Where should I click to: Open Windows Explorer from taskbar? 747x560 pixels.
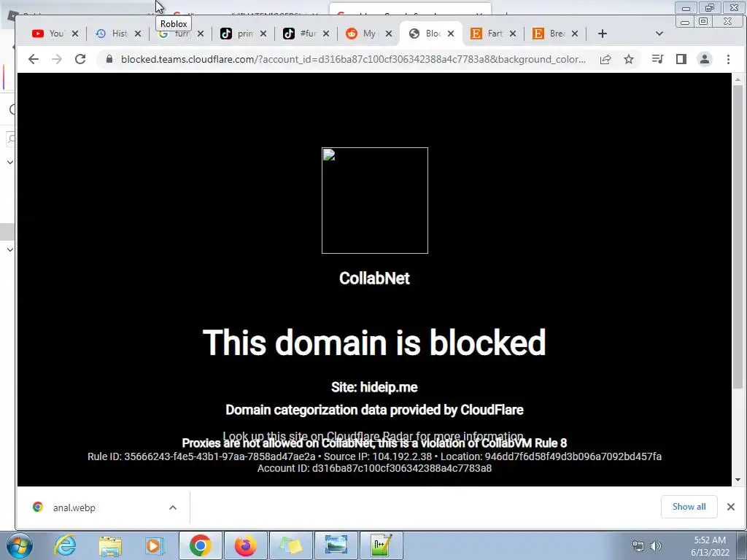tap(110, 545)
